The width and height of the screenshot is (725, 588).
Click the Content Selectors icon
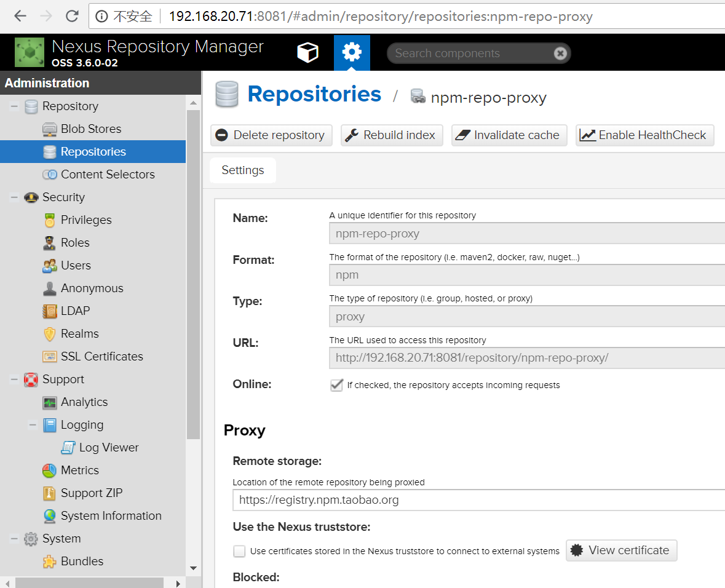coord(49,175)
